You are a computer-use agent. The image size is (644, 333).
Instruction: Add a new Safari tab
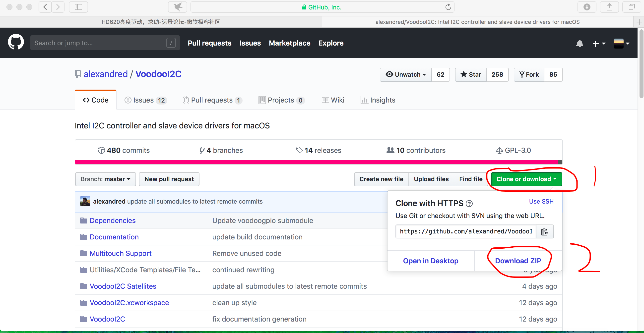(x=639, y=22)
